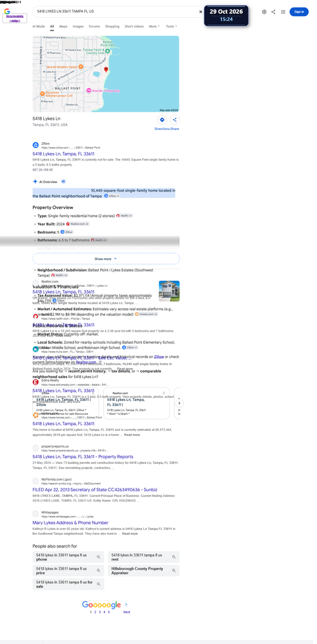Screen dimensions: 317x644
Task: Advance the carousel with right chevron
Action: pos(179,404)
